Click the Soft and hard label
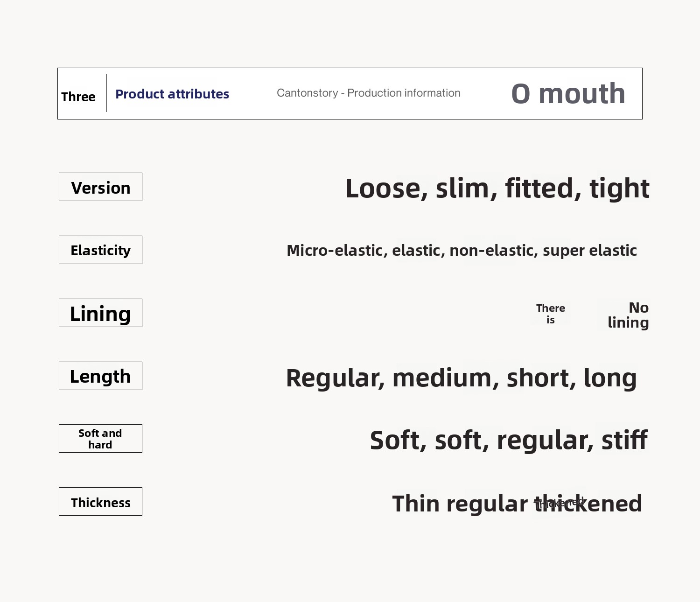700x602 pixels. point(100,439)
